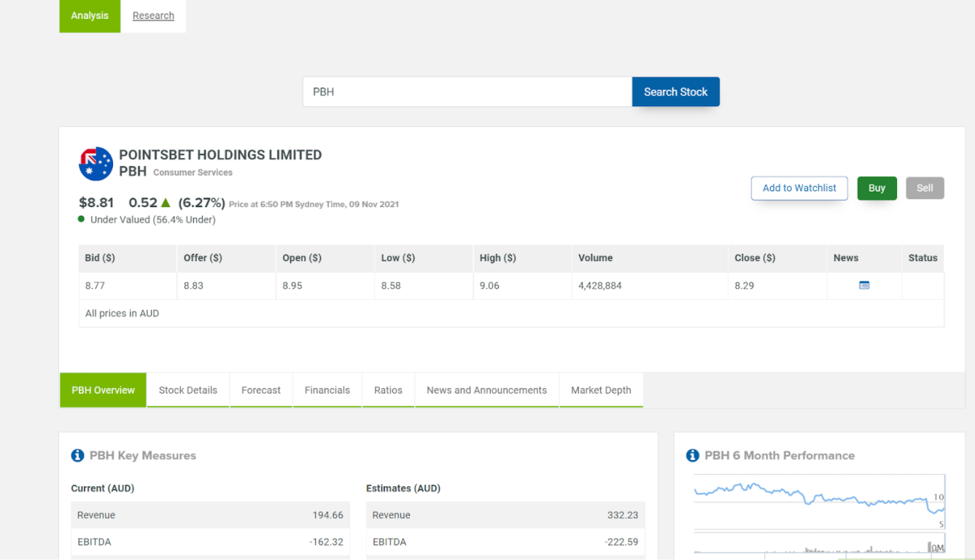The height and width of the screenshot is (560, 975).
Task: View the Ratios tab
Action: pyautogui.click(x=388, y=390)
